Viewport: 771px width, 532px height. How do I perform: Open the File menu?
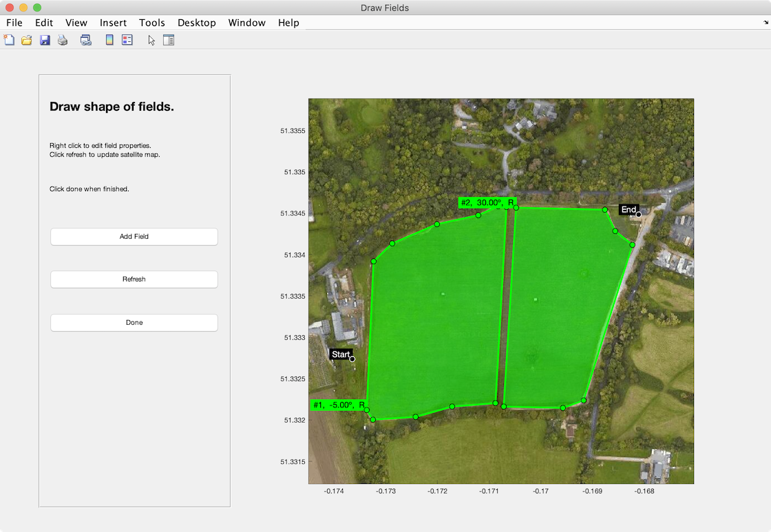[x=14, y=23]
